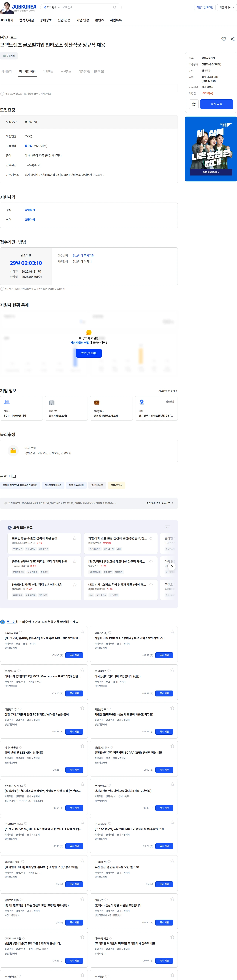Click the 로그인 link for AI recommendations
This screenshot has width=237, height=980.
coord(11,622)
